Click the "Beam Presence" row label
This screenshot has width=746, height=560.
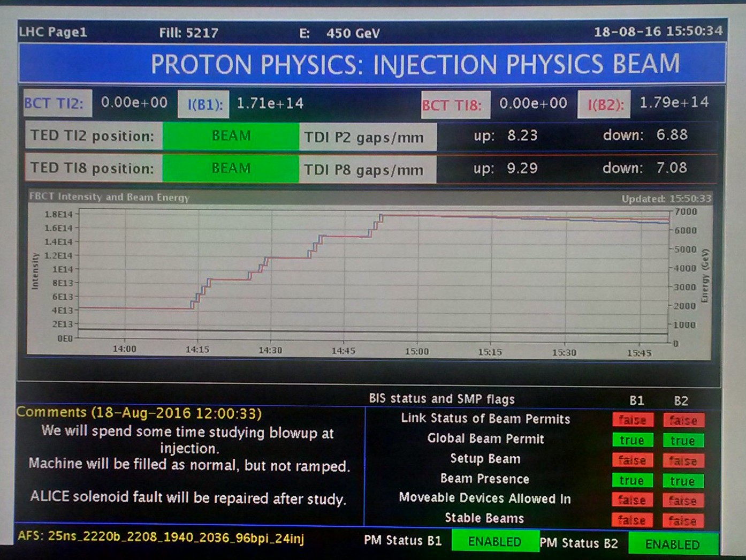click(485, 479)
